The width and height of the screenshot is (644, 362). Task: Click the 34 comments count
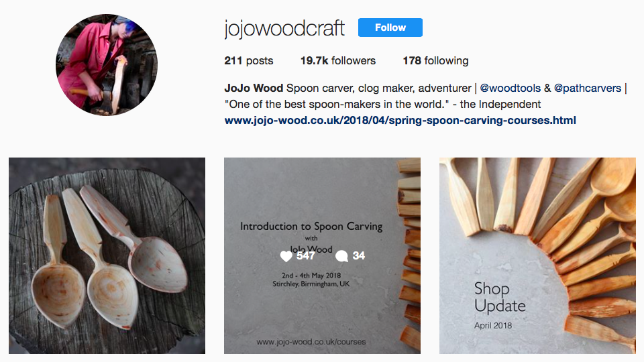[x=358, y=255]
